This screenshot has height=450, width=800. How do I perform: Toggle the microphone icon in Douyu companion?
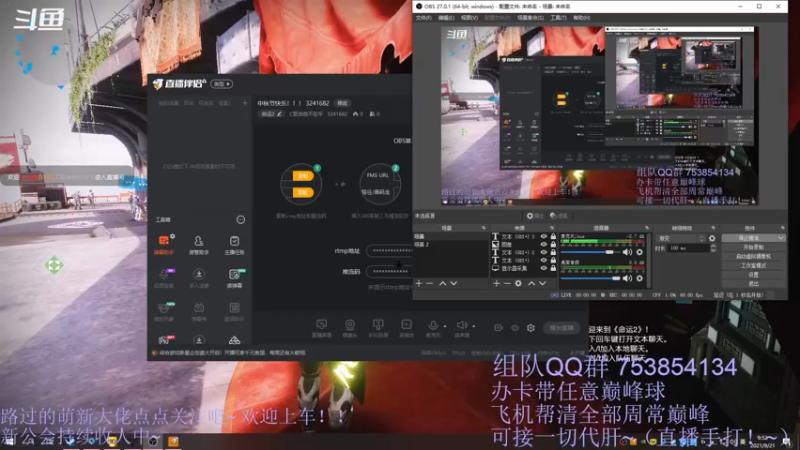433,325
